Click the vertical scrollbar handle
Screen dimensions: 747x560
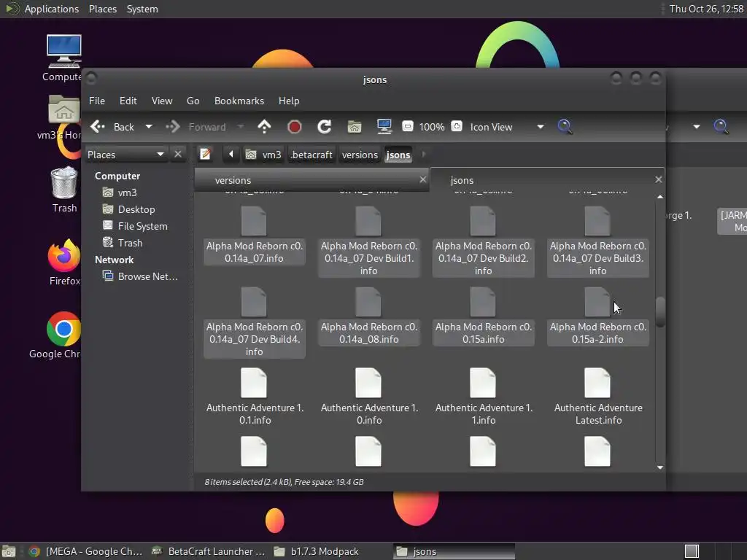[x=659, y=312]
